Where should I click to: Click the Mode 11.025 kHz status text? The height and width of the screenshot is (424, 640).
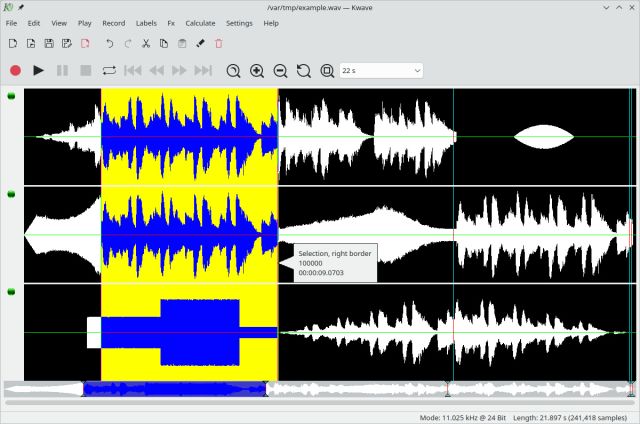463,418
